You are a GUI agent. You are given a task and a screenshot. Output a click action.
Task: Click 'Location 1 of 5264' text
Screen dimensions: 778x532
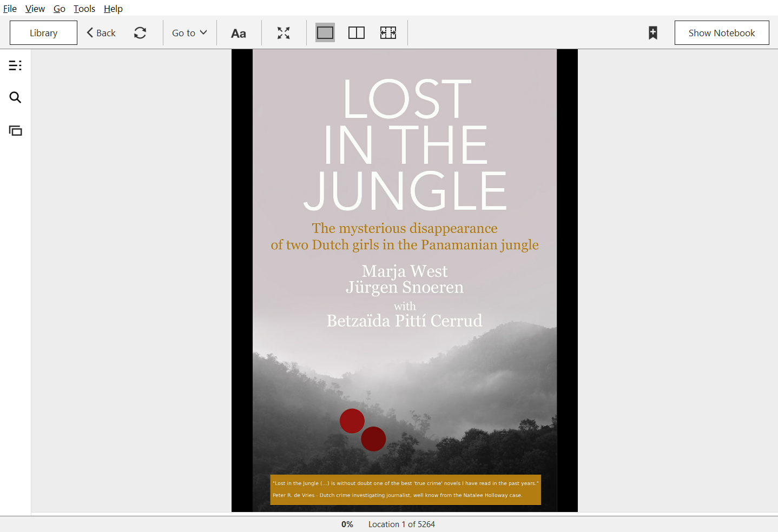(x=401, y=524)
